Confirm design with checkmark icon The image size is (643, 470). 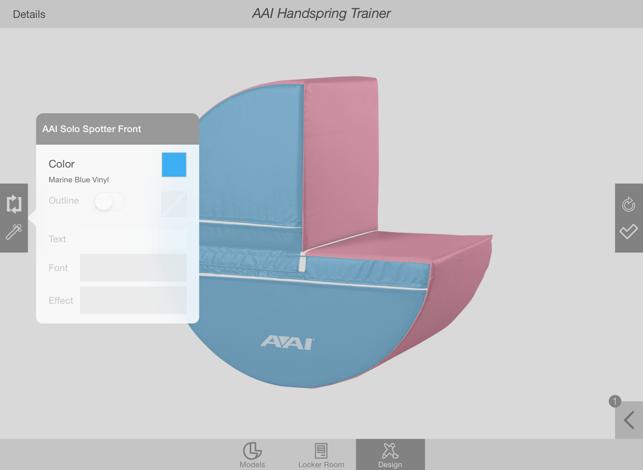pos(628,231)
